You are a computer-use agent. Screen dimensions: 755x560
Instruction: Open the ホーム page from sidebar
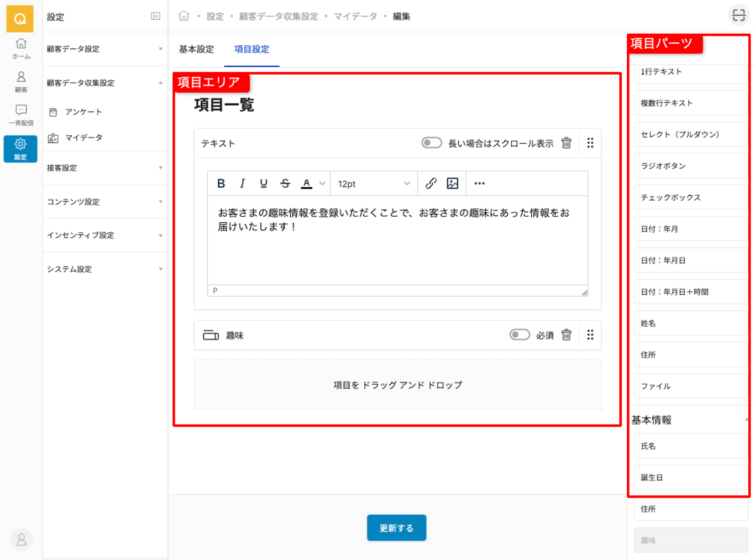tap(21, 48)
